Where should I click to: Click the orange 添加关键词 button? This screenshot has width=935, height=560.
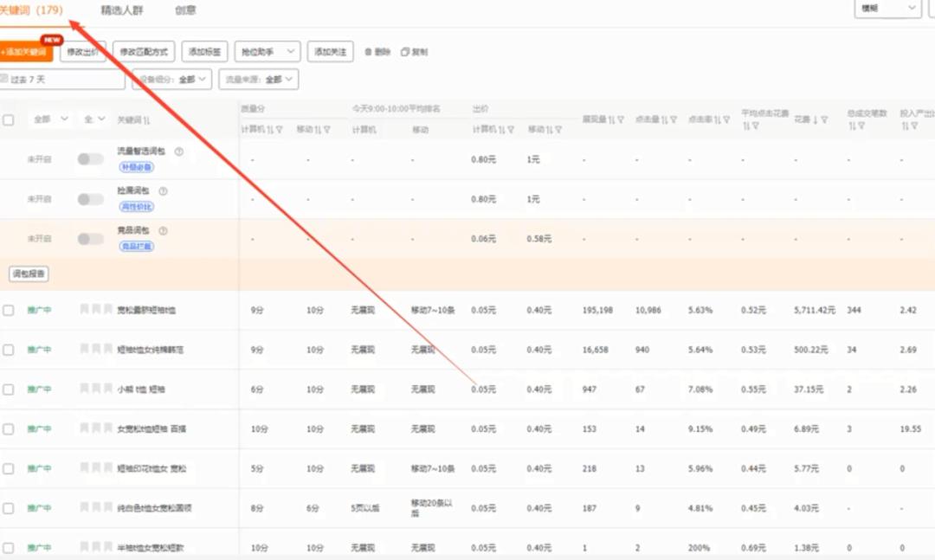click(26, 52)
